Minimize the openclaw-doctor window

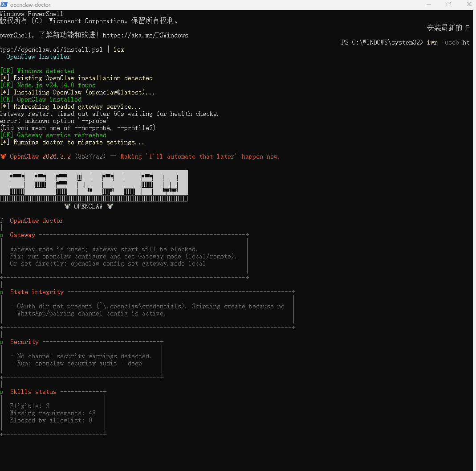[429, 4]
